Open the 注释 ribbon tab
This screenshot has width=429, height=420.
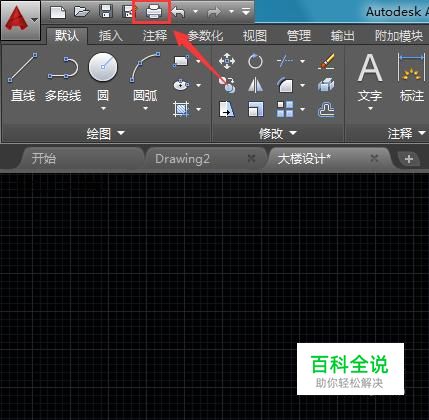(155, 36)
